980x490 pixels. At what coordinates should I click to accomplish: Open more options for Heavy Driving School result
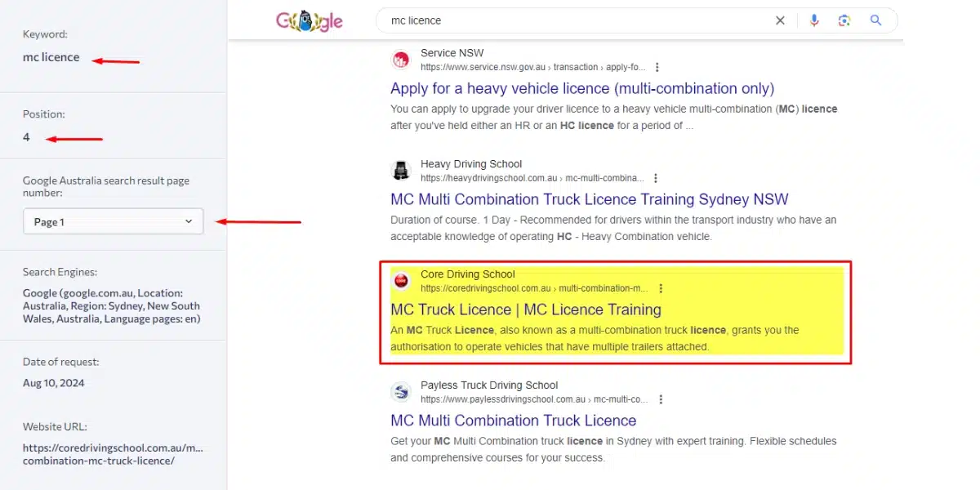(656, 178)
